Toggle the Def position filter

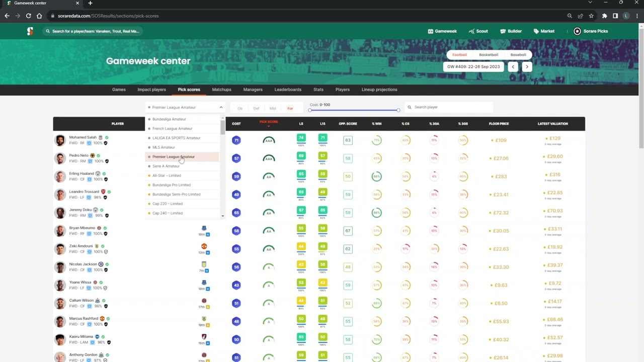[256, 109]
